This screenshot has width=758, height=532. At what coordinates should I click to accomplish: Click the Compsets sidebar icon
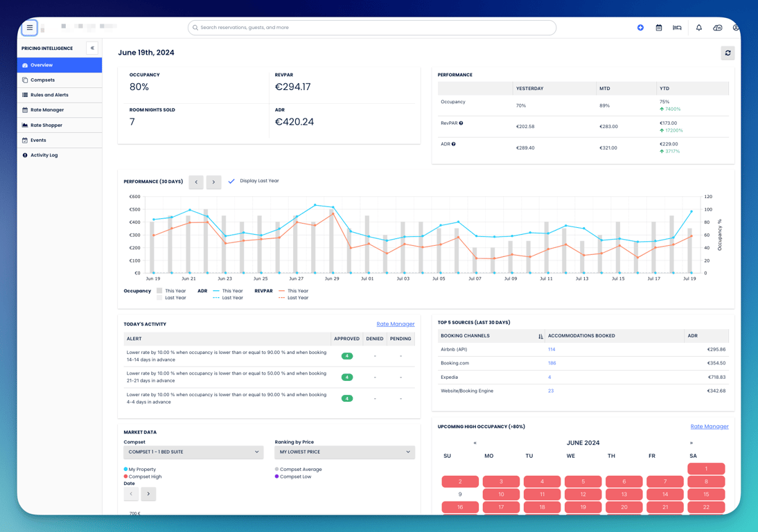[25, 80]
